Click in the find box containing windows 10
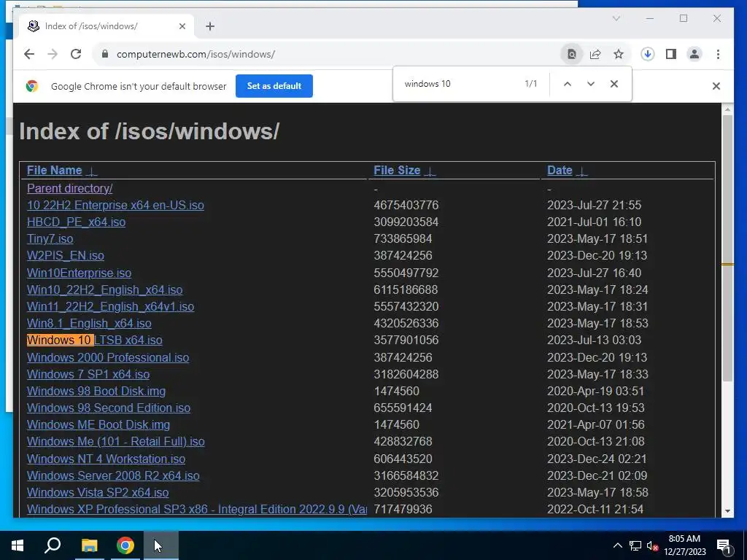 click(x=457, y=84)
